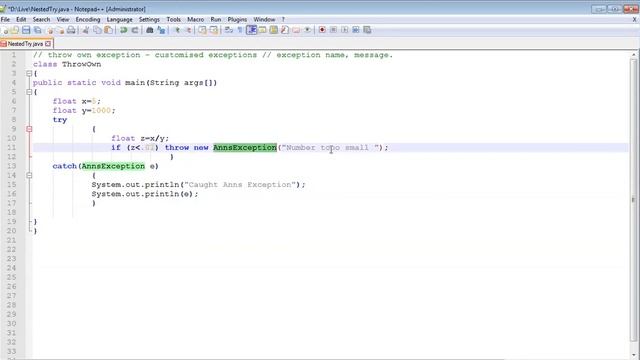
Task: Open the Tools menu
Action: (173, 19)
